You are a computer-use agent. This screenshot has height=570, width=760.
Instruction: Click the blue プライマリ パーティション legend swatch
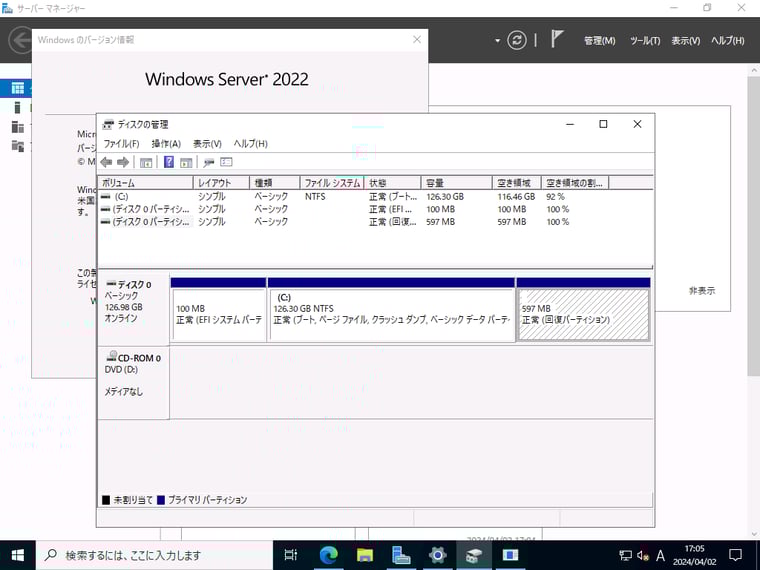point(161,500)
